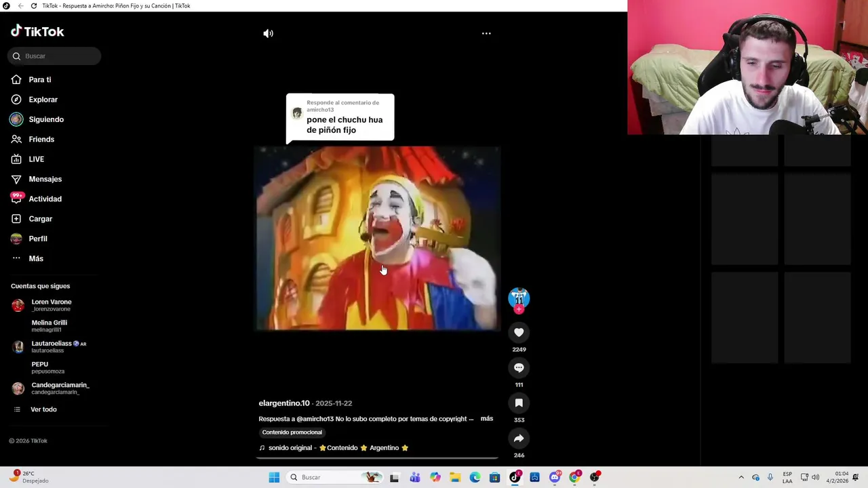
Task: Open File Explorer from the taskbar
Action: point(455,477)
